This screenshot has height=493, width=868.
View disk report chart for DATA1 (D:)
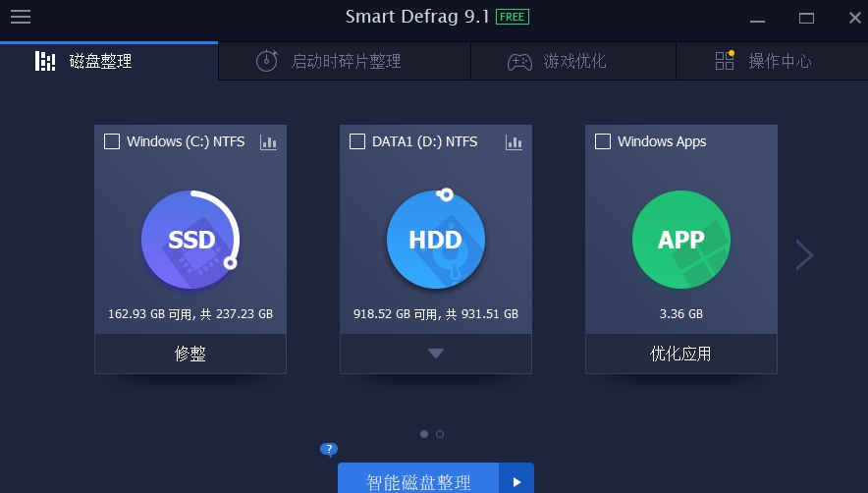514,142
